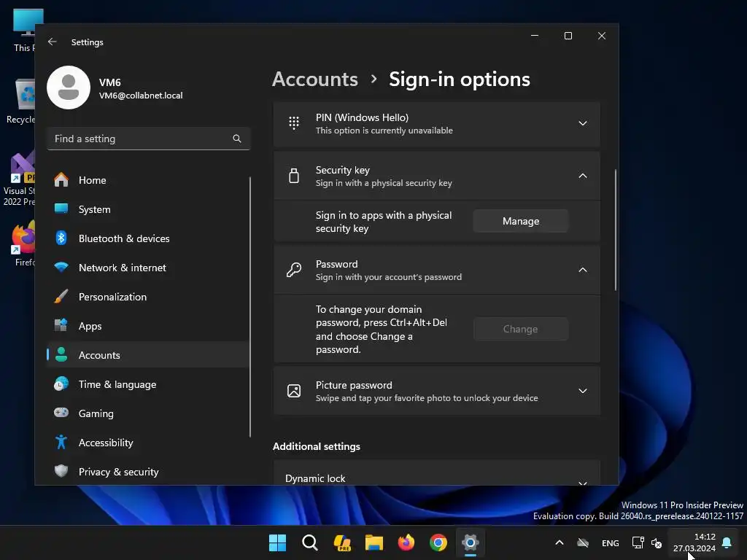747x560 pixels.
Task: Click 'This option is currently unavailable' text
Action: click(x=384, y=131)
